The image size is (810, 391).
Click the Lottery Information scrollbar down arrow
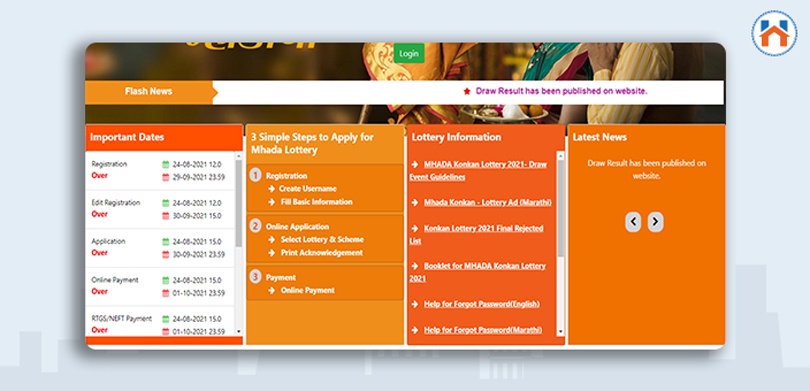point(560,332)
